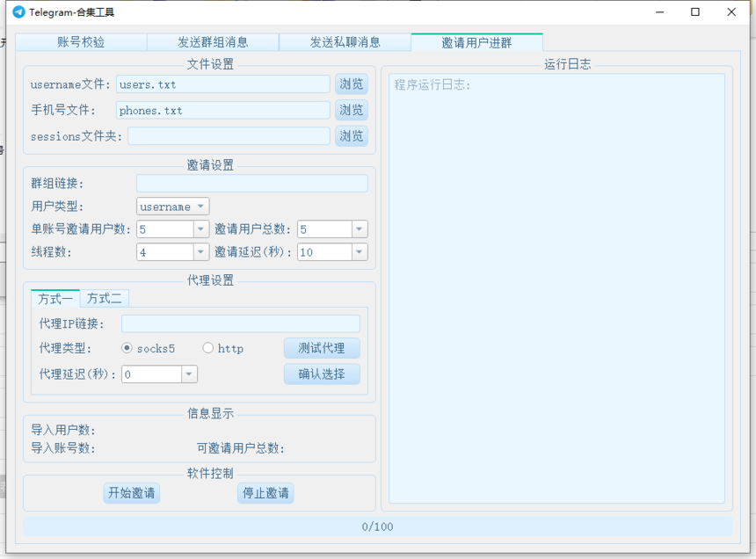The width and height of the screenshot is (756, 559).
Task: Click the 代理IP链接 input field
Action: 241,323
